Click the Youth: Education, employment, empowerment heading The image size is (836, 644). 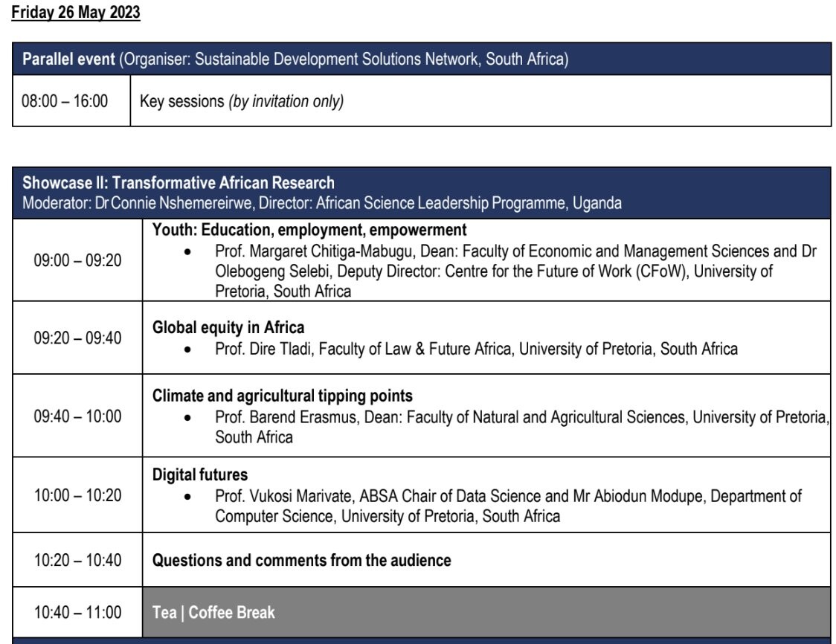309,230
